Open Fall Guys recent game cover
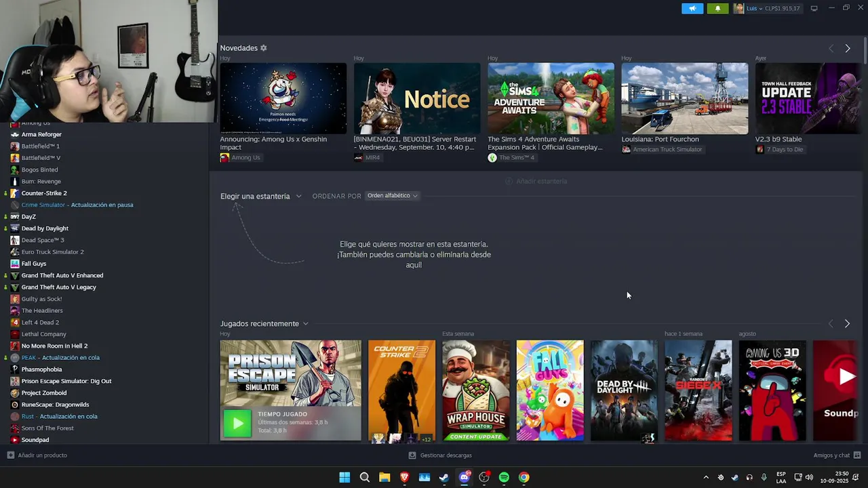Viewport: 868px width, 488px height. [550, 390]
